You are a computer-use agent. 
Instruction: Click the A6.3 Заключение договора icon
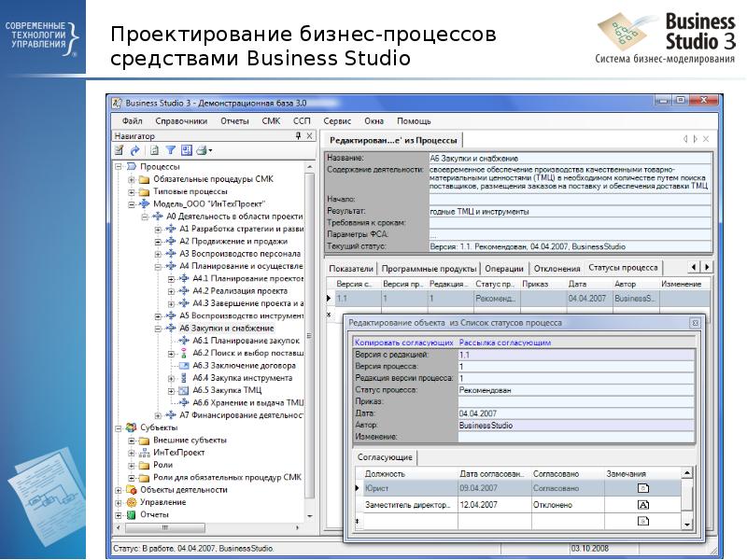pyautogui.click(x=183, y=366)
